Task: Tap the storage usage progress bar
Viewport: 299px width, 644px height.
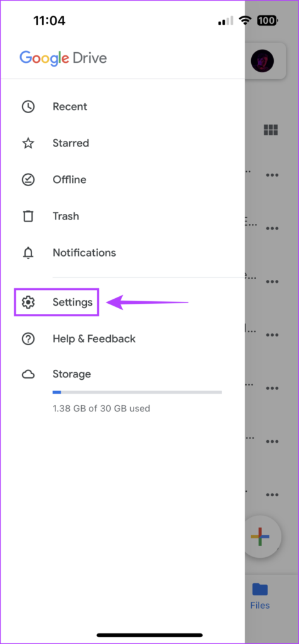Action: pos(137,392)
